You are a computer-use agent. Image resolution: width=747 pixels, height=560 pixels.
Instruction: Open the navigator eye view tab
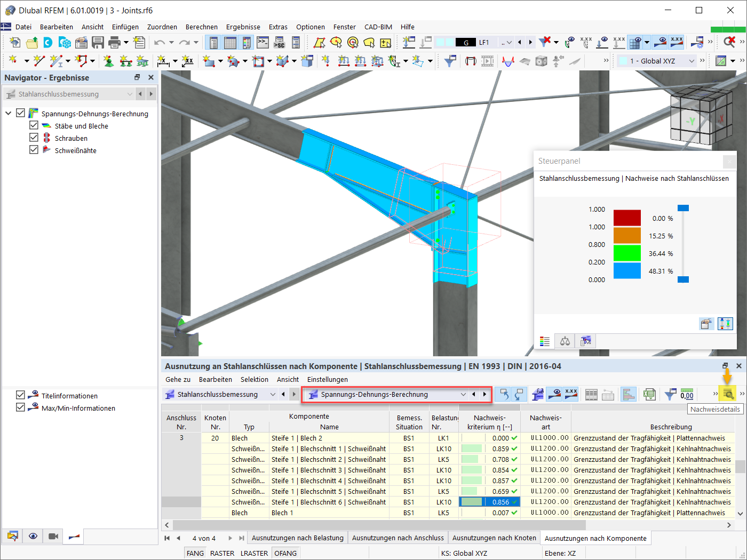tap(33, 536)
